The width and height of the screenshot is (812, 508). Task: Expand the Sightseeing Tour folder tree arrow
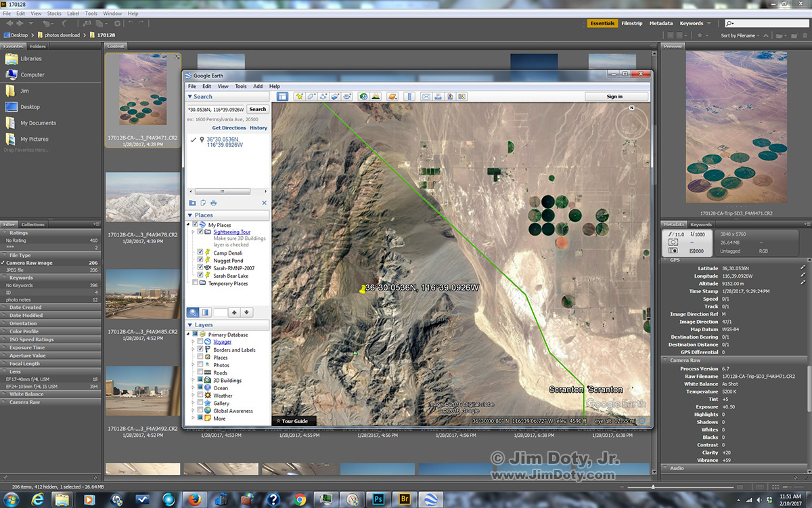click(x=193, y=232)
